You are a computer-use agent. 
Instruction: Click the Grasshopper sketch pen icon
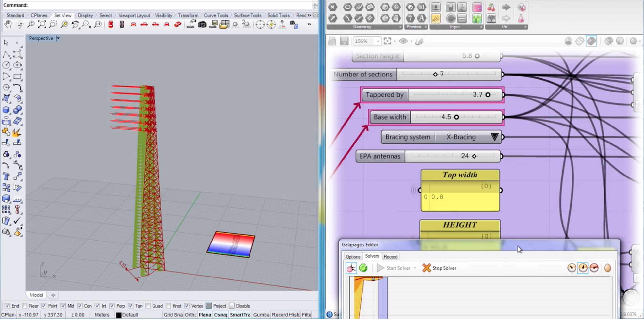pyautogui.click(x=420, y=41)
